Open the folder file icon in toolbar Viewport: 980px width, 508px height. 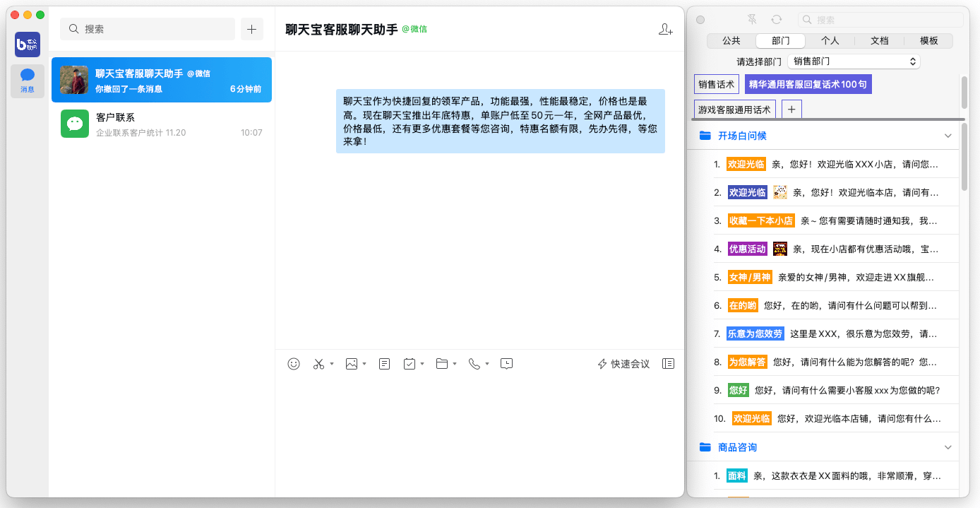pyautogui.click(x=442, y=364)
